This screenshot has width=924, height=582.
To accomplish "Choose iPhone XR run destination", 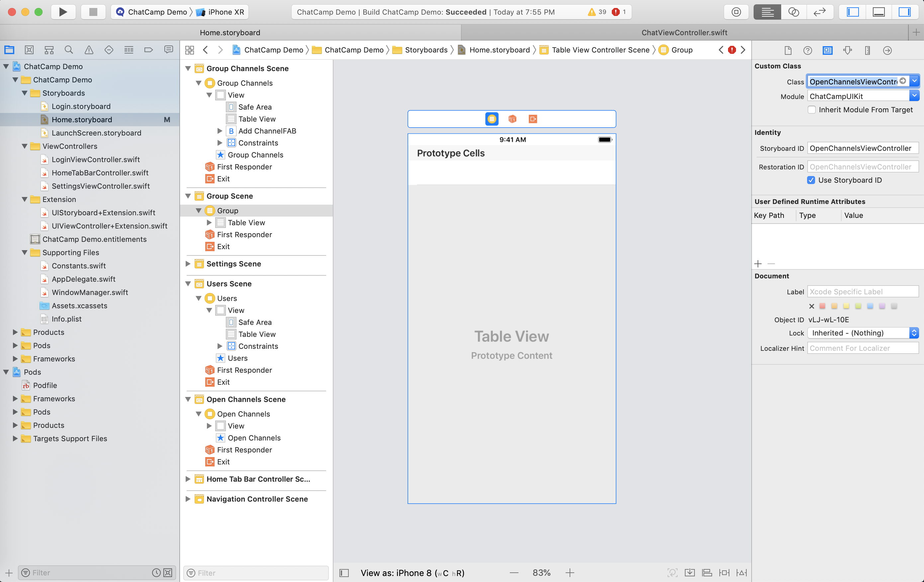I will (220, 12).
